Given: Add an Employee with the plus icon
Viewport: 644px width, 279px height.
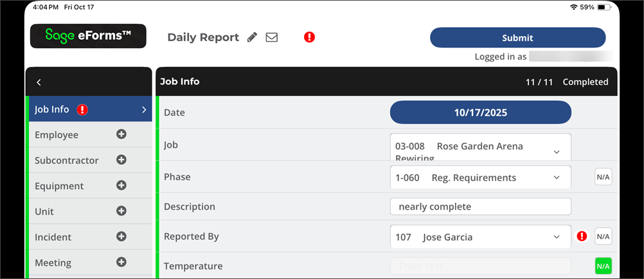Looking at the screenshot, I should click(x=121, y=134).
